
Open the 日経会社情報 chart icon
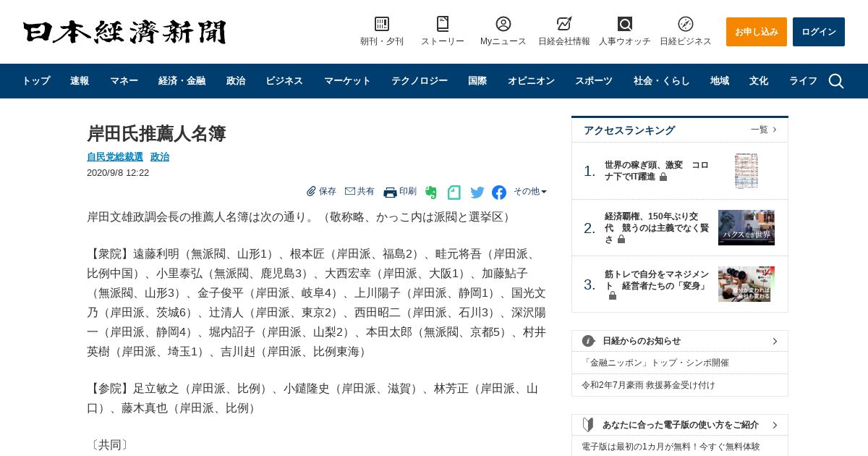(564, 24)
